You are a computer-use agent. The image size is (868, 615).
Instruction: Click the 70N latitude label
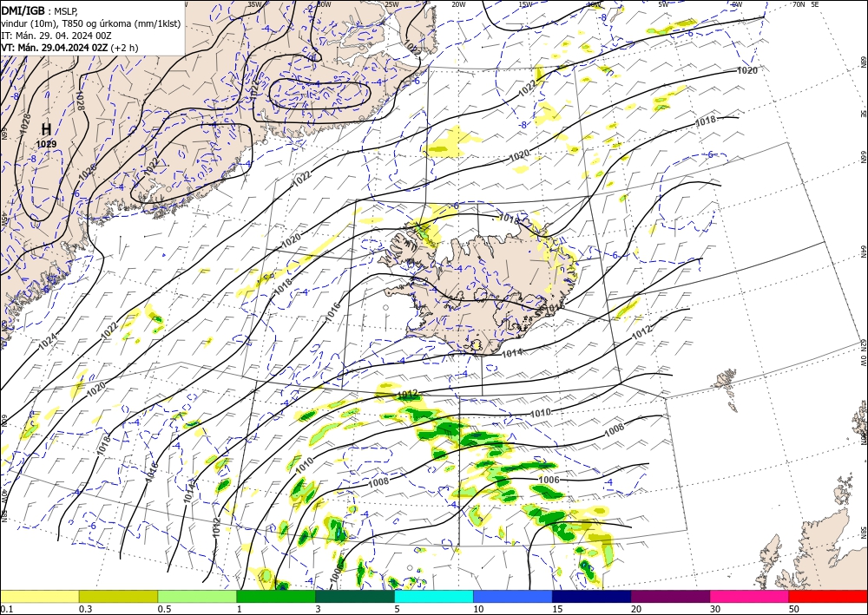(x=799, y=4)
